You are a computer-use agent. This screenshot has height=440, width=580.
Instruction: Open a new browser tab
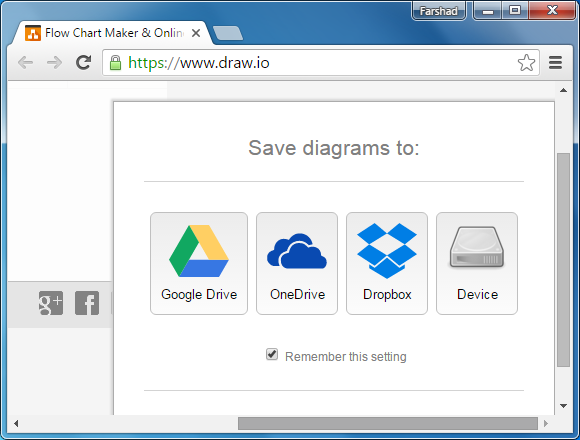[x=228, y=33]
